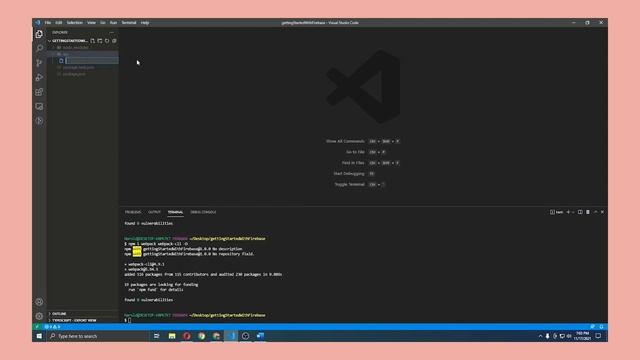Open the Chrome taskbar icon
Image resolution: width=640 pixels, height=360 pixels.
(202, 336)
